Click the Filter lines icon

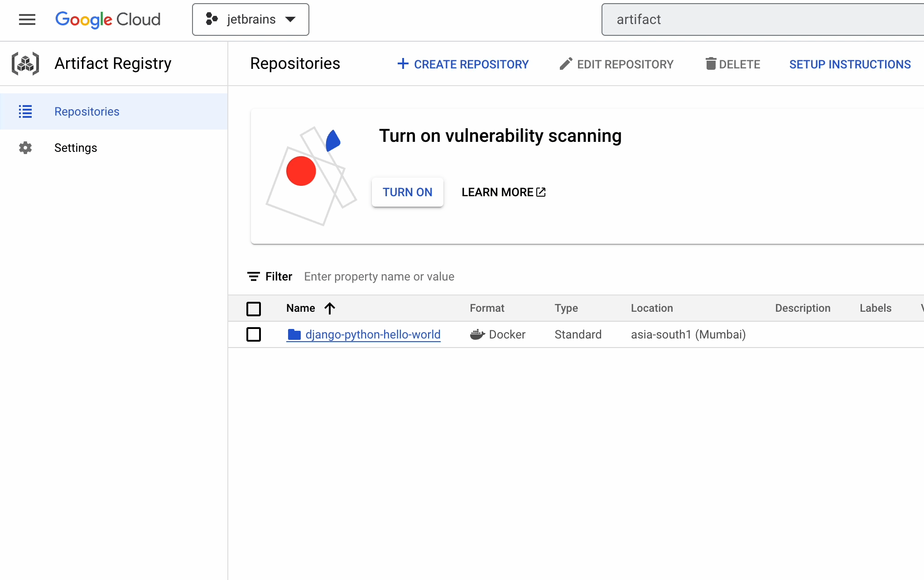253,276
